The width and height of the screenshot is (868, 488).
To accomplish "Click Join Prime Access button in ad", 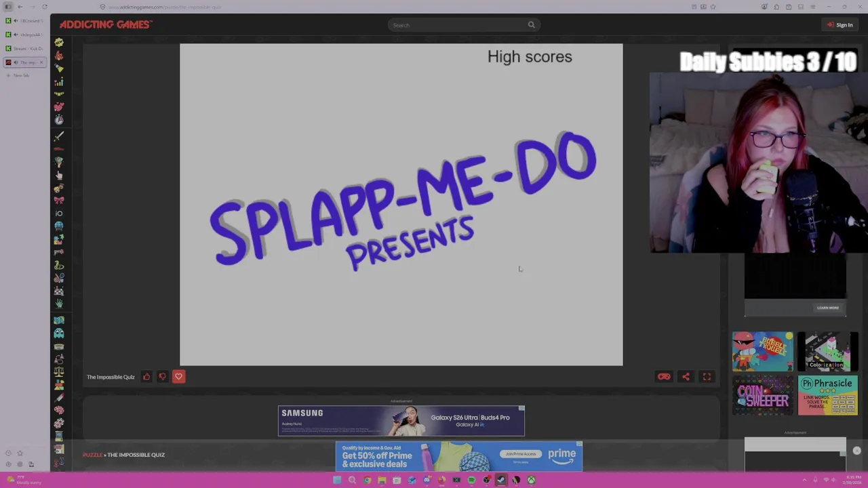I will coord(521,454).
